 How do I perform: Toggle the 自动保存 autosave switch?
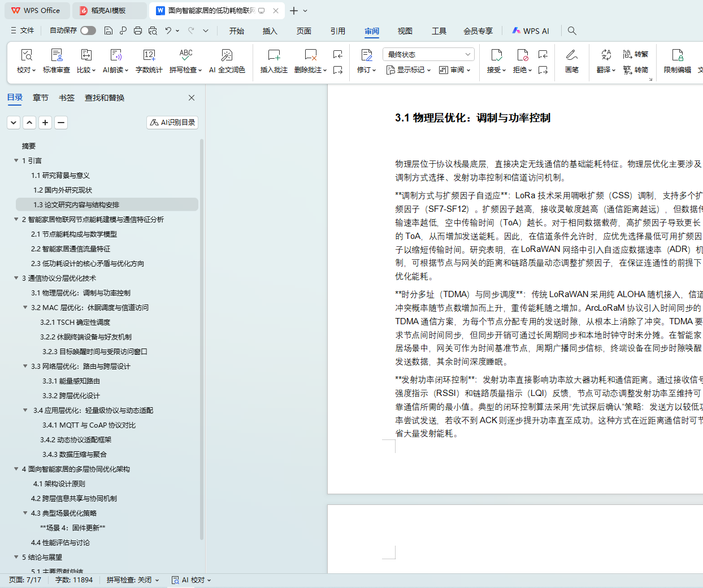(x=88, y=31)
